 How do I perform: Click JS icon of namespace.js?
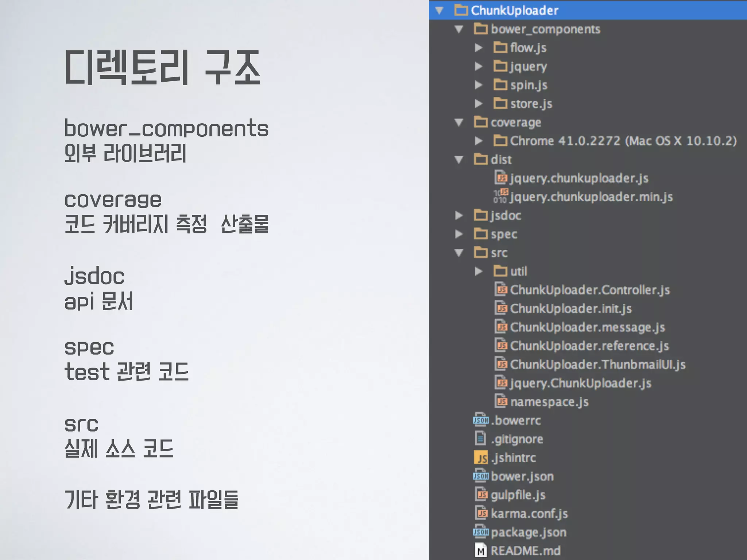click(x=501, y=401)
